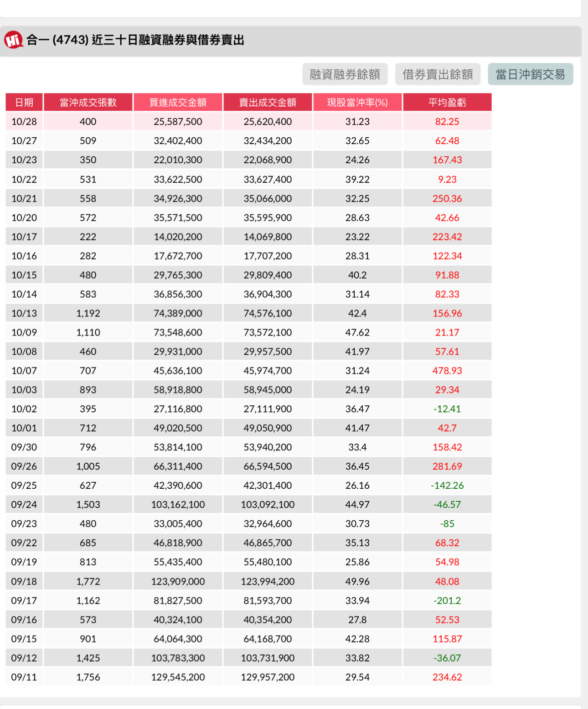Click the negative value -142.26 on 09/25
The image size is (588, 709).
click(448, 485)
